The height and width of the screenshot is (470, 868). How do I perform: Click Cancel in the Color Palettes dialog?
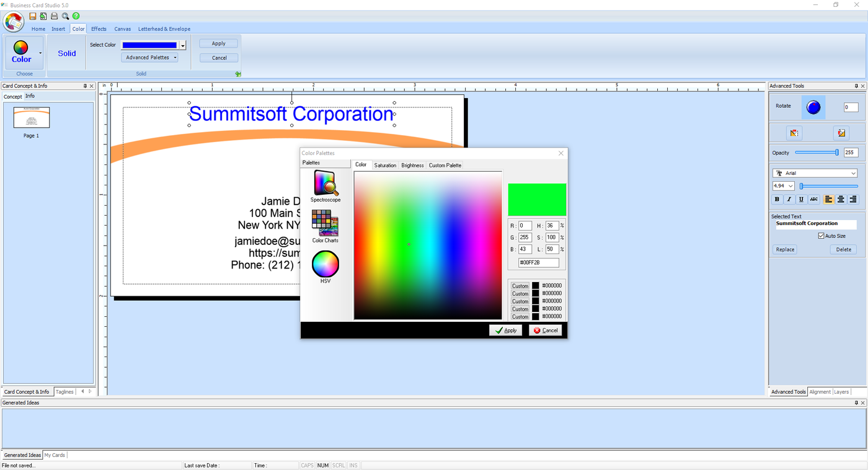click(546, 330)
